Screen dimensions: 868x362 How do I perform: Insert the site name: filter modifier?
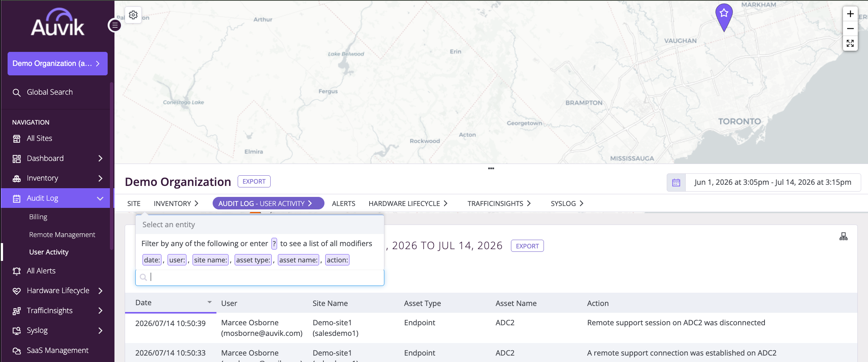coord(210,260)
